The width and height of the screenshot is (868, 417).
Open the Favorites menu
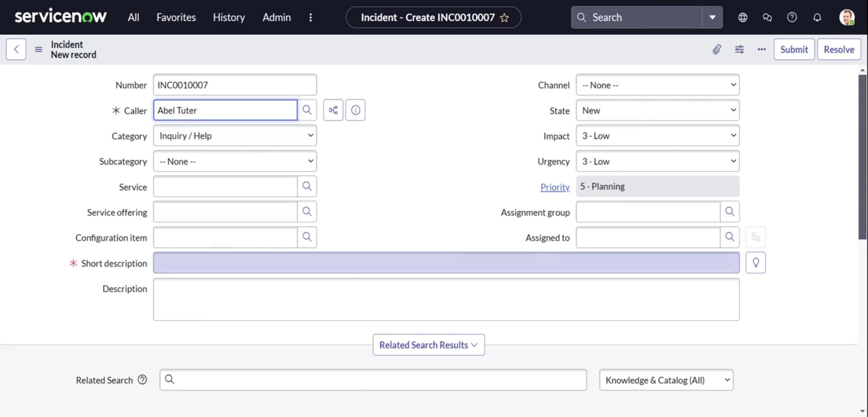click(176, 17)
